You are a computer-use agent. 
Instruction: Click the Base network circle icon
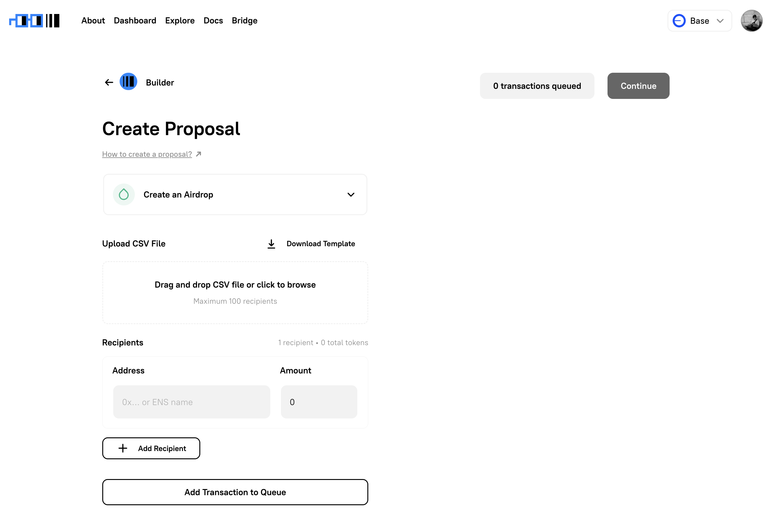(x=679, y=21)
